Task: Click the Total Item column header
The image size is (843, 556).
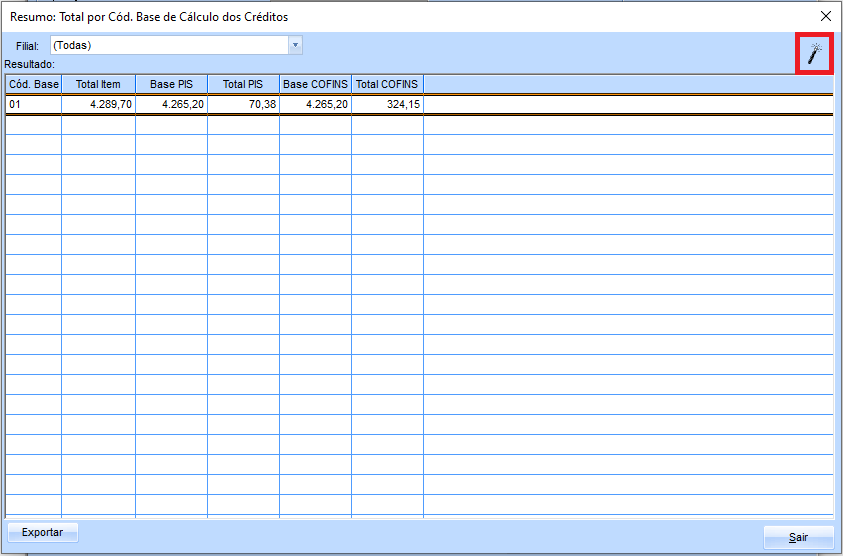Action: tap(98, 84)
